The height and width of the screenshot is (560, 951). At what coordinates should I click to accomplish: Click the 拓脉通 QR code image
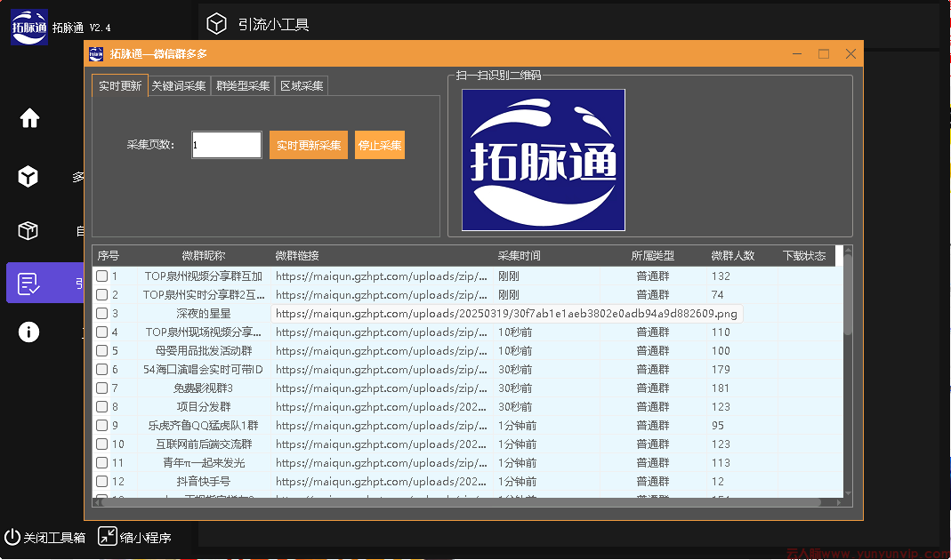(x=544, y=160)
